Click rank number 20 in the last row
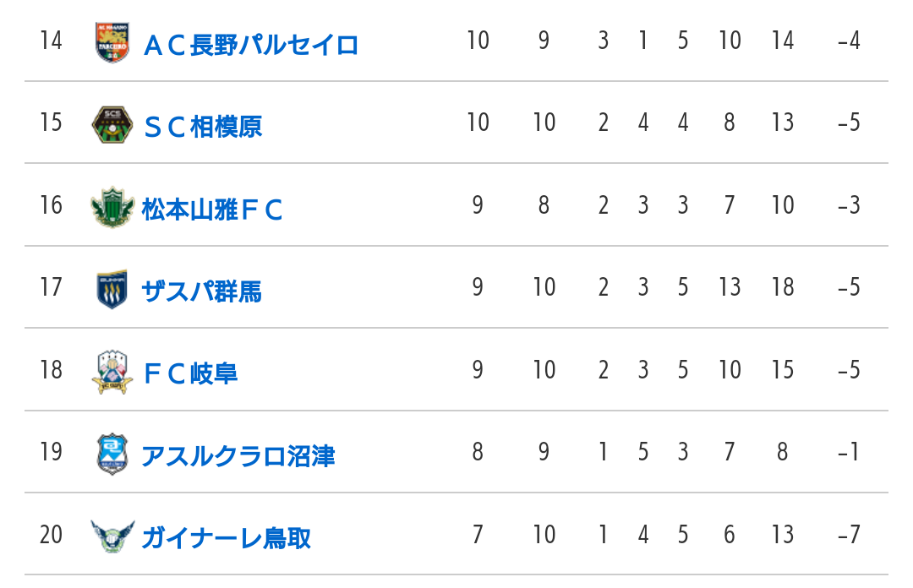 (52, 535)
